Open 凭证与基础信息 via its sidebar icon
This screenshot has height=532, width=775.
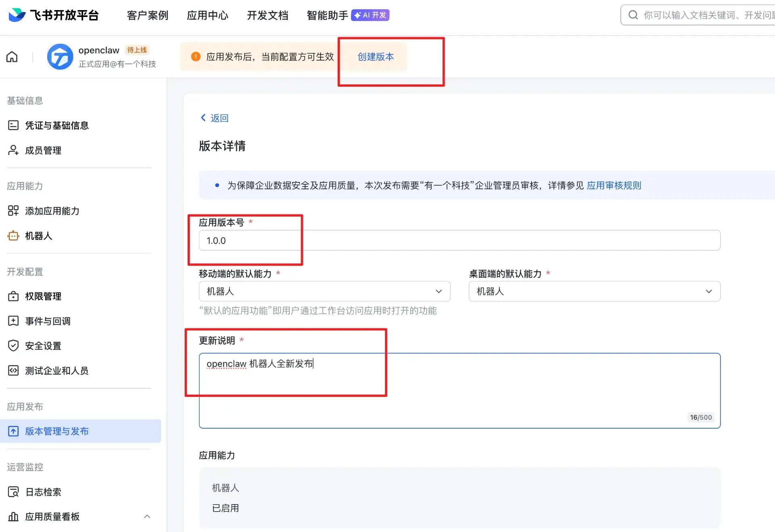pos(13,126)
